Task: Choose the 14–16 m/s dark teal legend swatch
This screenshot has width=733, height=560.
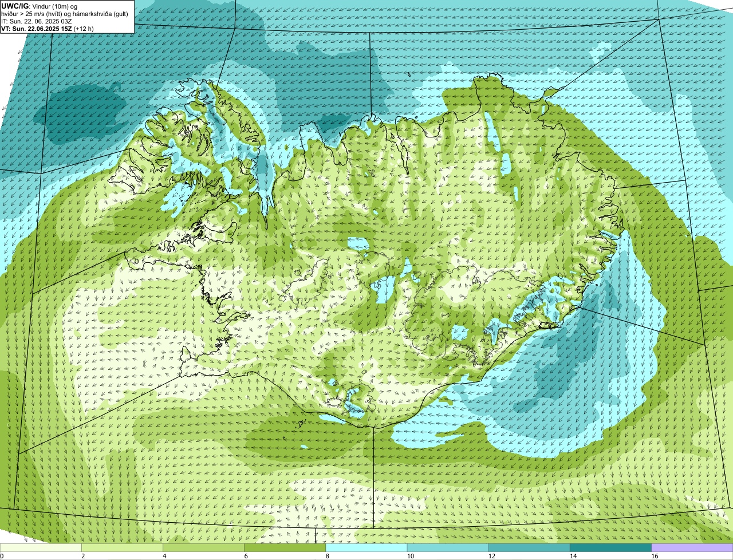Action: tap(611, 548)
